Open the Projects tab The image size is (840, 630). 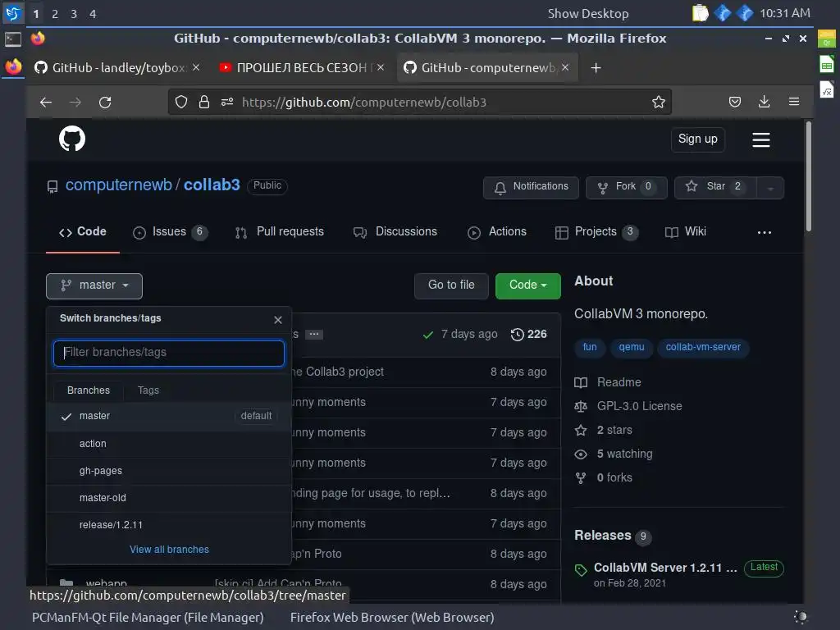click(x=596, y=232)
